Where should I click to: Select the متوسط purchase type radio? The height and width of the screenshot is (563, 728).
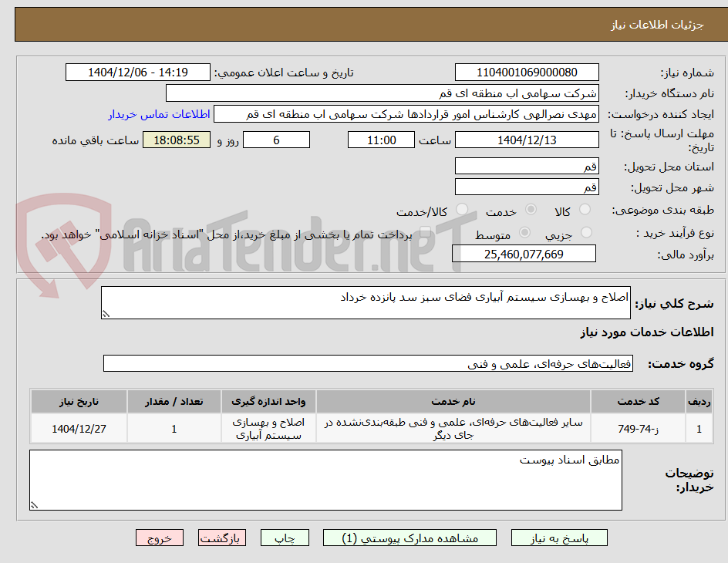tap(524, 233)
